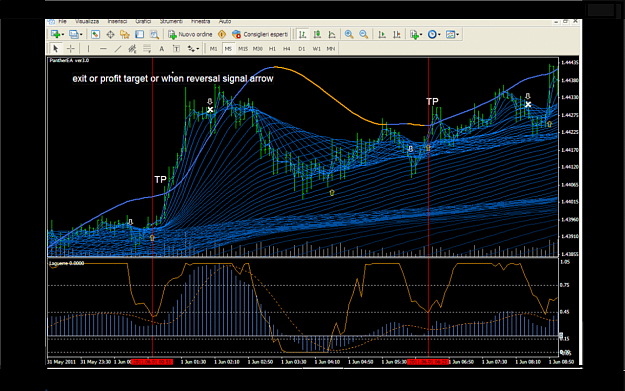
Task: Open the Data Window crosshair-target icon
Action: 110,34
